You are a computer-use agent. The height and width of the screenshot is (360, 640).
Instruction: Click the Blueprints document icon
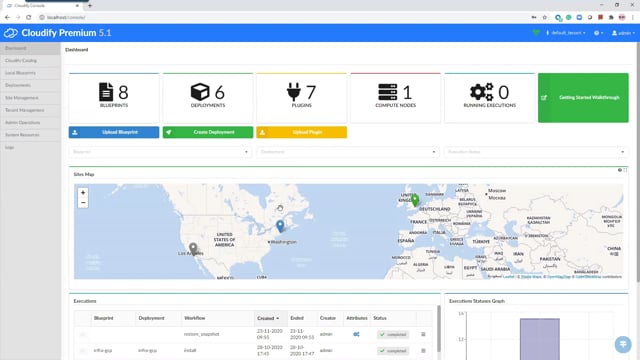106,92
